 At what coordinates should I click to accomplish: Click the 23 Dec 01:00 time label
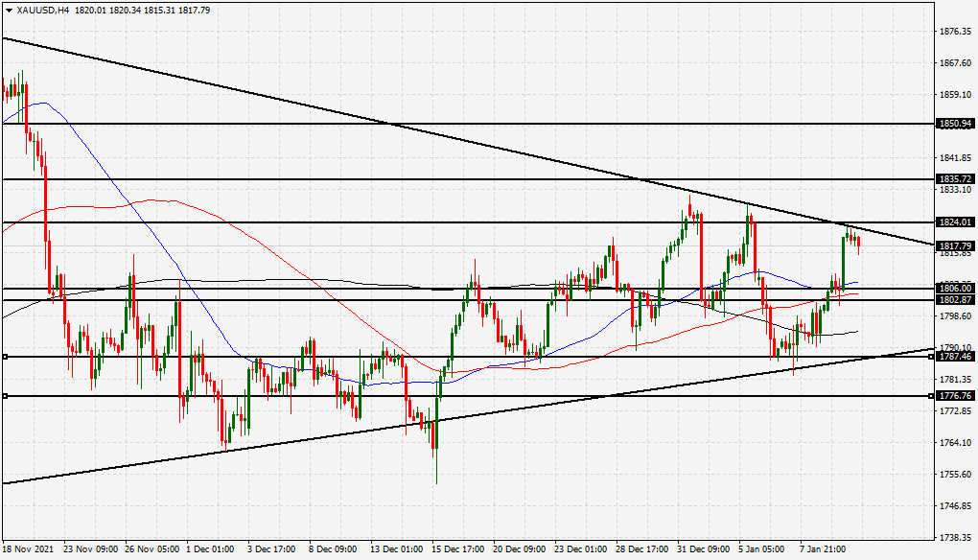[580, 549]
